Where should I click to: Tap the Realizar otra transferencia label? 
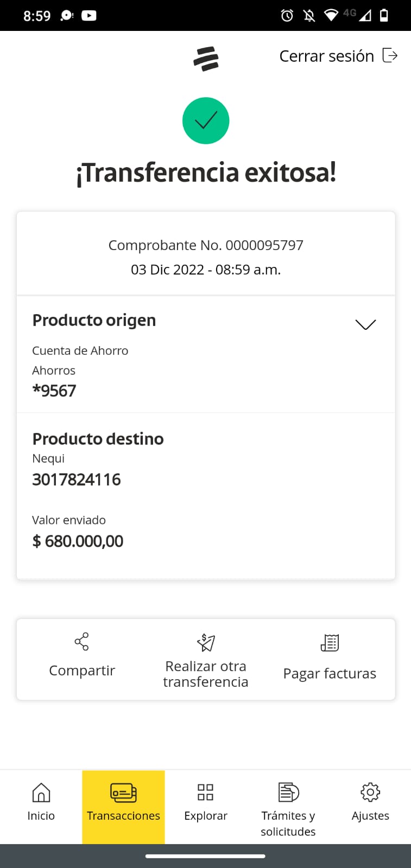pos(206,674)
